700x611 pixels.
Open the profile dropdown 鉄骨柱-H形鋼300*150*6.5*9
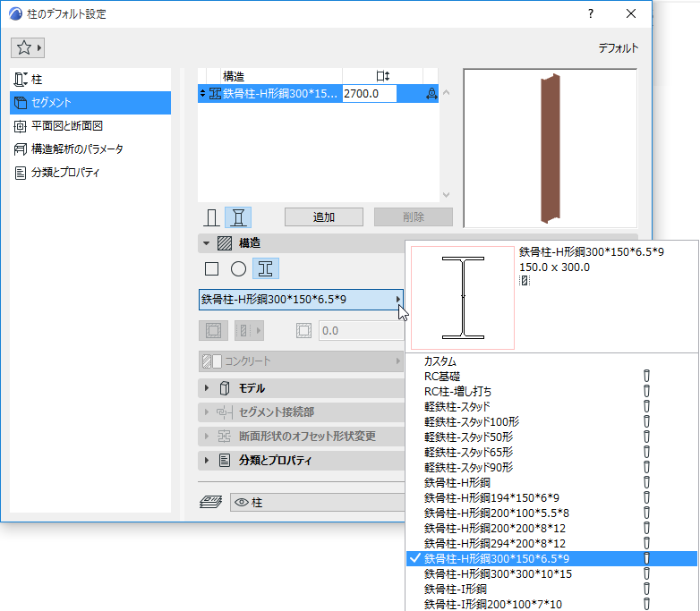pyautogui.click(x=301, y=300)
